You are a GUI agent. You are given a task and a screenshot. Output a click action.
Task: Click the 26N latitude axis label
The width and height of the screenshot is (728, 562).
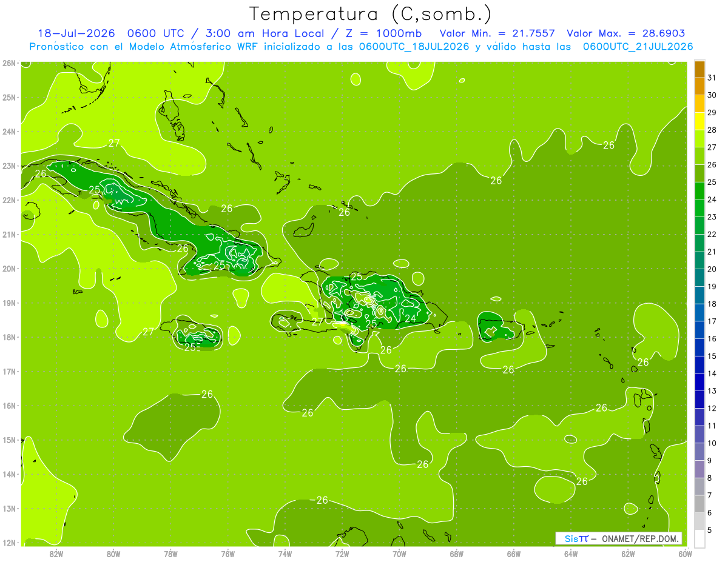click(8, 63)
